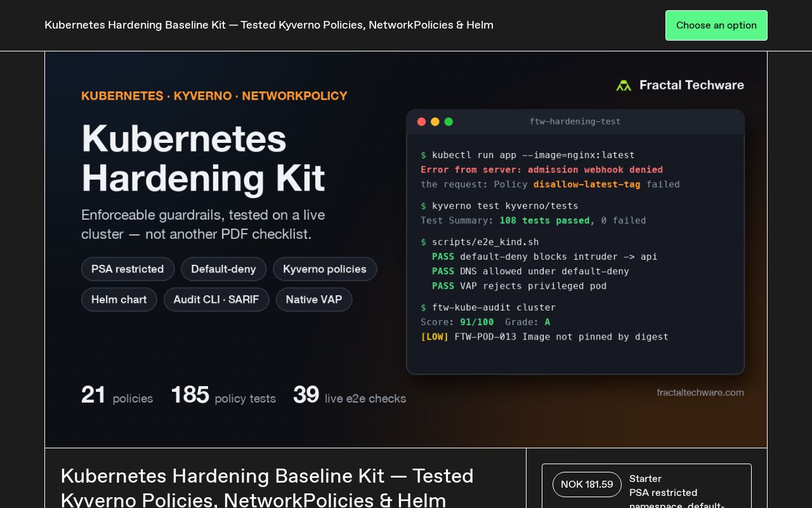Click the orange "KUBERNETES · KYVERNO · NETWORKPOLICY" tagline
The height and width of the screenshot is (508, 812).
[x=214, y=96]
